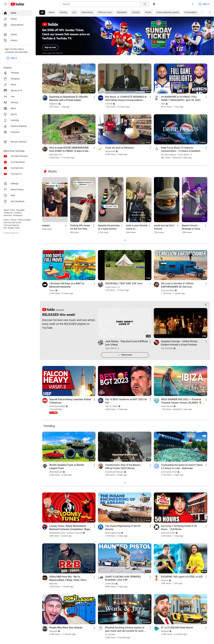This screenshot has height=644, width=214.
Task: Open the top-bar three-dot settings menu
Action: (192, 4)
